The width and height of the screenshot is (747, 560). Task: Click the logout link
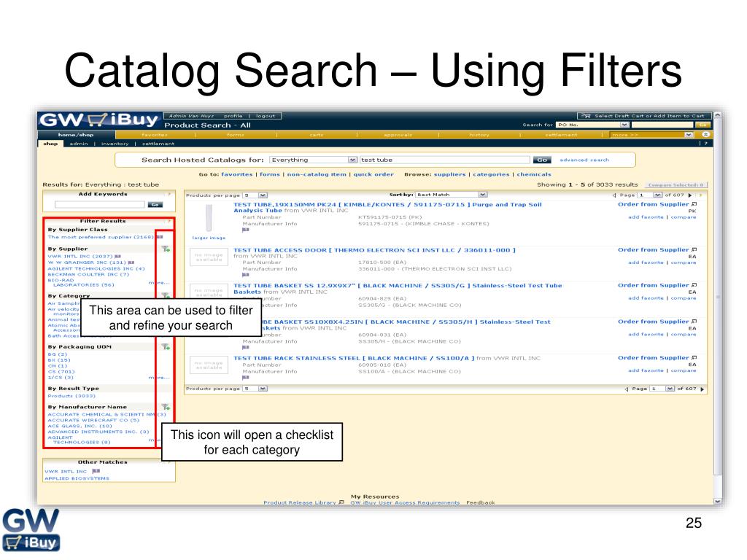point(266,116)
